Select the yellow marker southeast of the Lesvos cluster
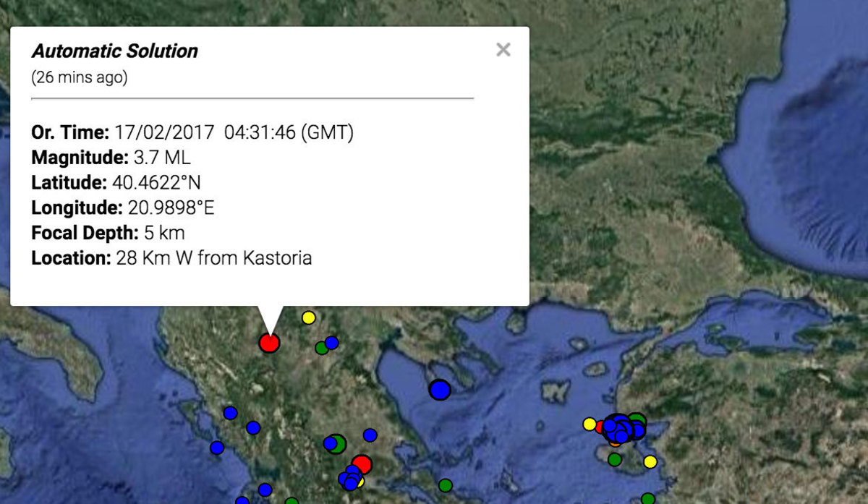 pyautogui.click(x=650, y=461)
